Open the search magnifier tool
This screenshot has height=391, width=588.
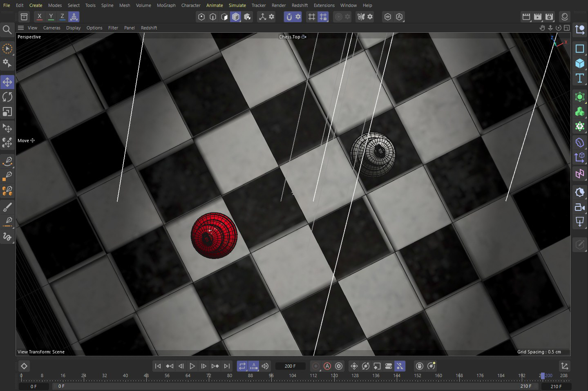click(7, 29)
